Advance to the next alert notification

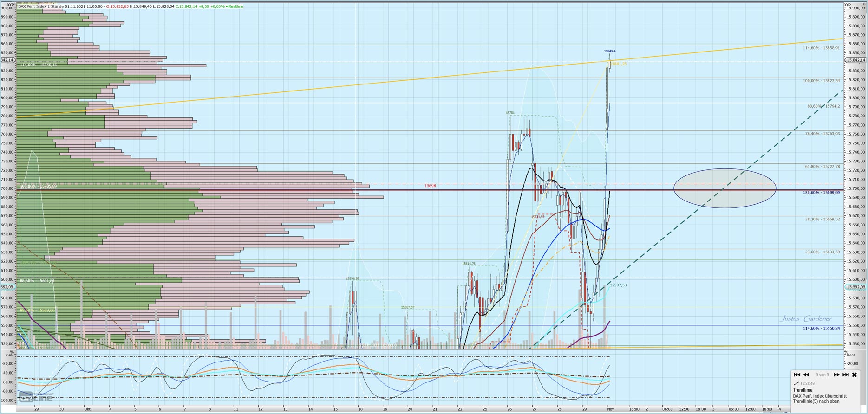coord(836,375)
